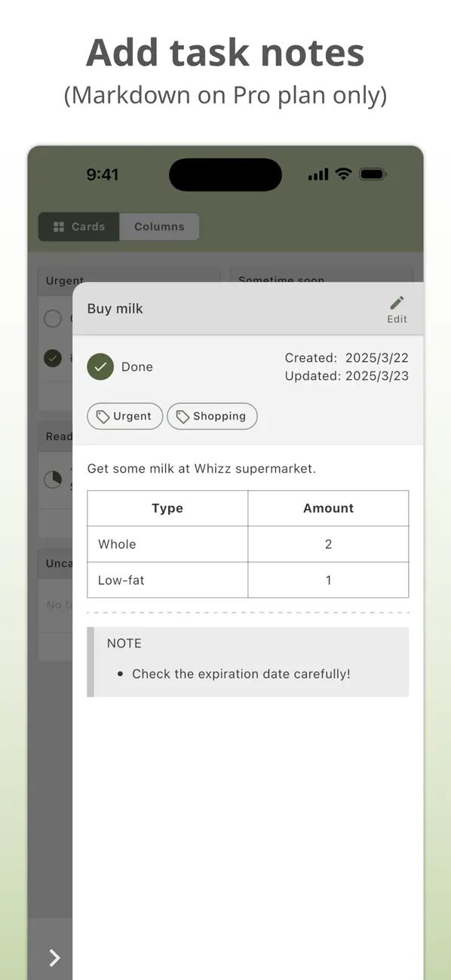Tap the tag icon inside the Urgent chip

103,416
